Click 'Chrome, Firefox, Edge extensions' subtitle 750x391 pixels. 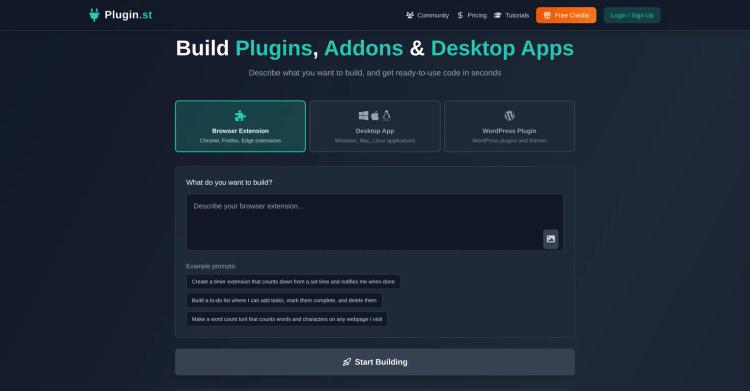[240, 141]
